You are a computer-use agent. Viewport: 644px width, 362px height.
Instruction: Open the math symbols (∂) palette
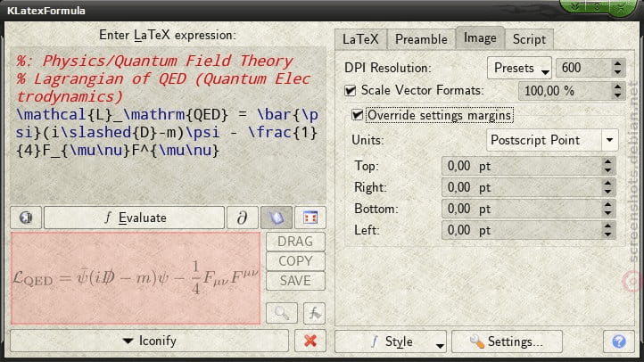(243, 218)
